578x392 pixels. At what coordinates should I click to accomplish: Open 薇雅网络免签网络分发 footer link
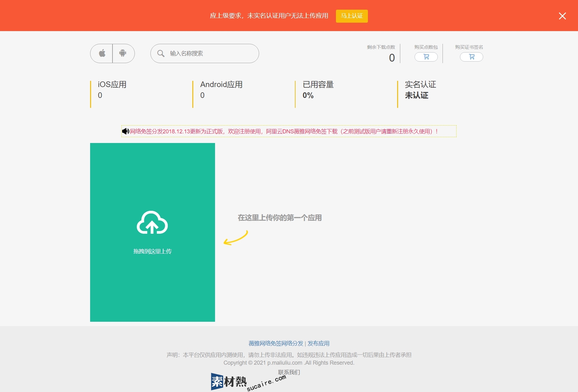click(276, 343)
